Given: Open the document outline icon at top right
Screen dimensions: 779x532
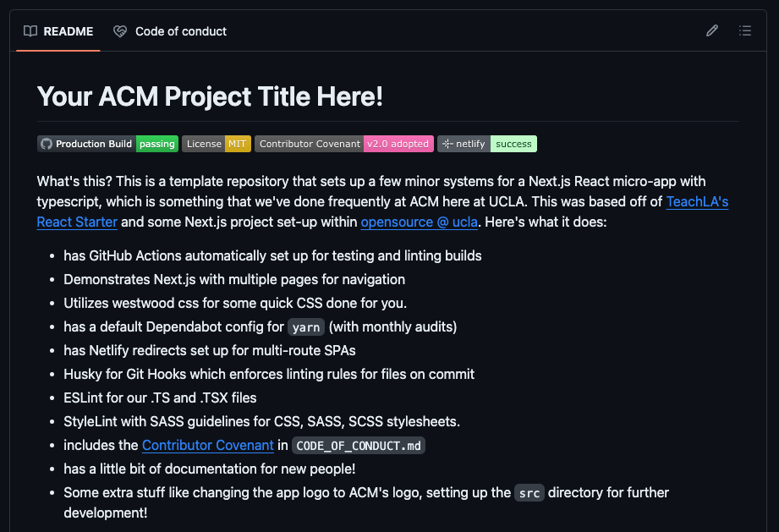Looking at the screenshot, I should [x=745, y=30].
